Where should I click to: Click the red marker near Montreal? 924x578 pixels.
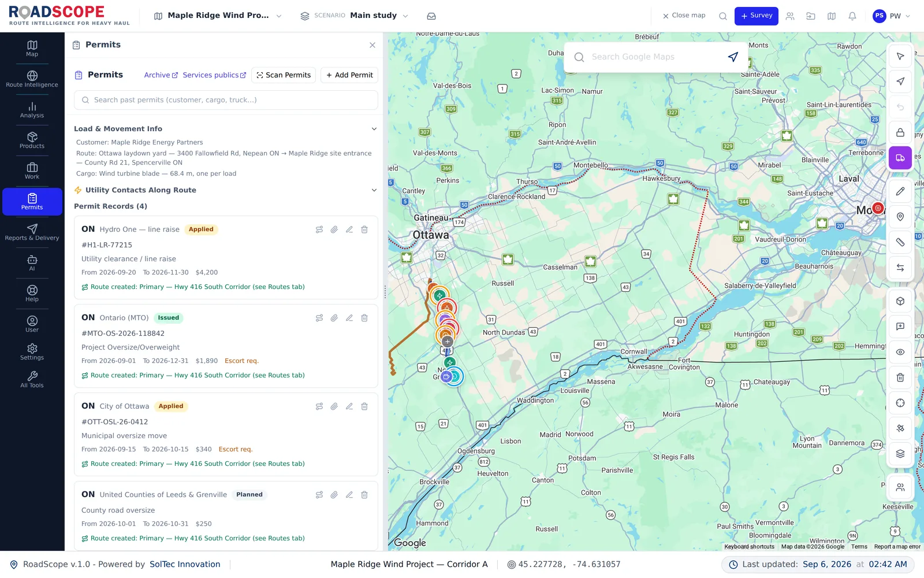878,208
